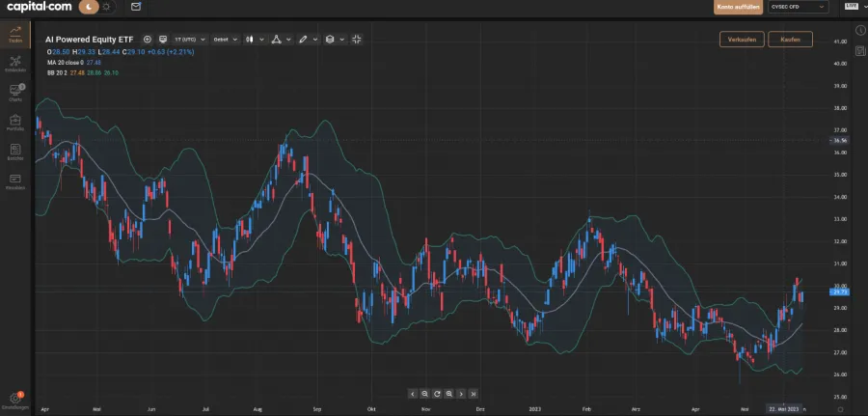
Task: Click the 41.00 price axis label
Action: pyautogui.click(x=840, y=42)
